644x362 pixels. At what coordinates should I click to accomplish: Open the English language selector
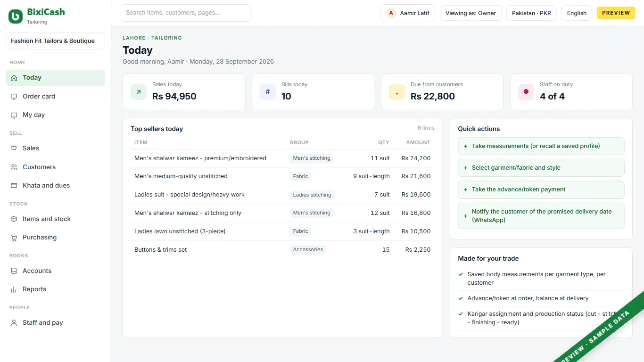577,13
